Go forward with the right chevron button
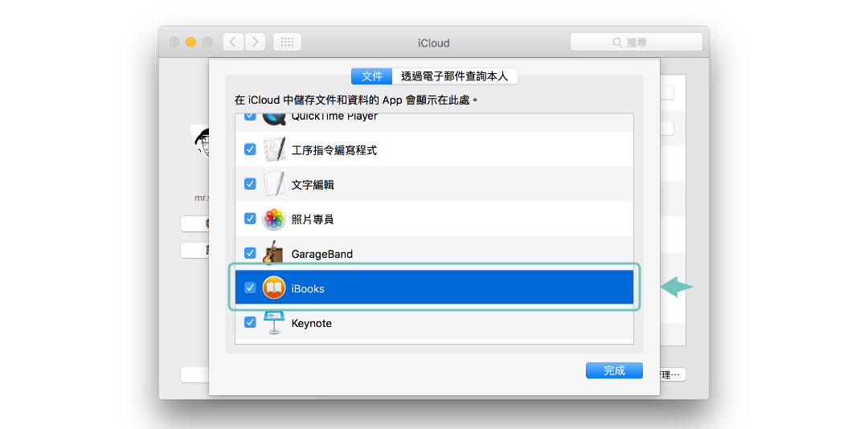 click(255, 42)
